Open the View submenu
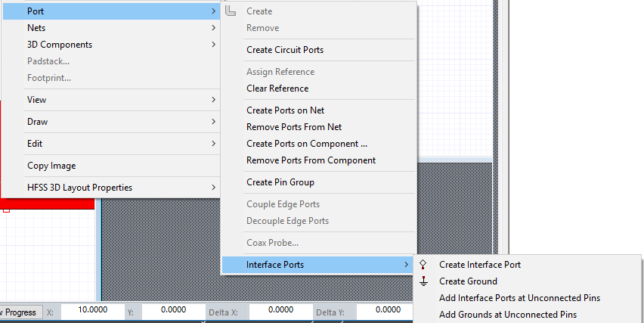The image size is (644, 323). pyautogui.click(x=36, y=100)
